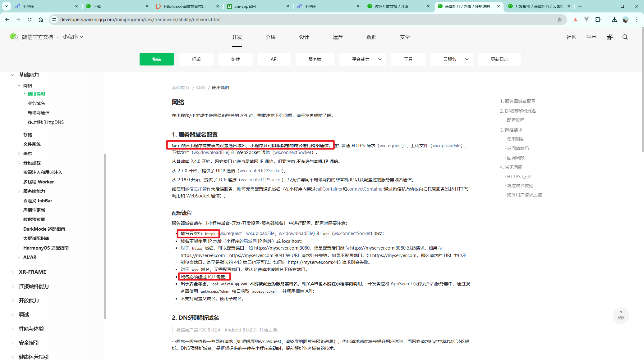Select the API sub-navigation tab
This screenshot has height=361, width=644.
tap(274, 59)
